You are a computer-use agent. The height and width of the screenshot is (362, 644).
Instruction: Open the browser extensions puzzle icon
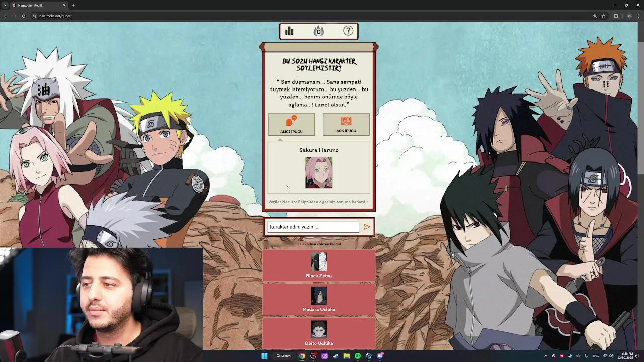tap(616, 16)
